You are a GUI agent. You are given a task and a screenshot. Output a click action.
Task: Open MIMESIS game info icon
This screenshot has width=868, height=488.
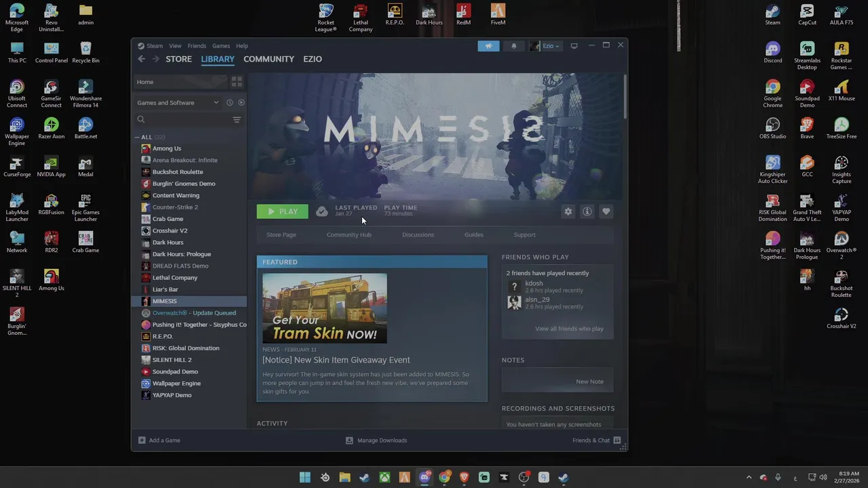(587, 211)
